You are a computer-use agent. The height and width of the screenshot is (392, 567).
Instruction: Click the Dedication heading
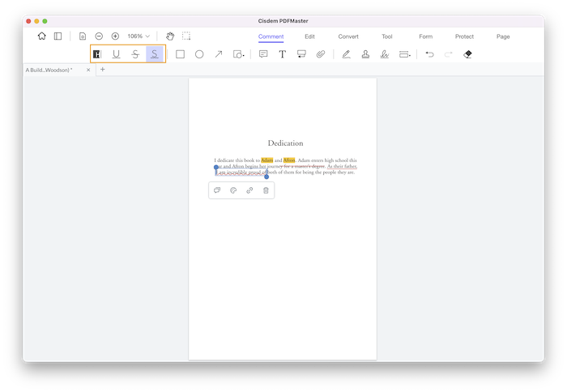coord(285,143)
